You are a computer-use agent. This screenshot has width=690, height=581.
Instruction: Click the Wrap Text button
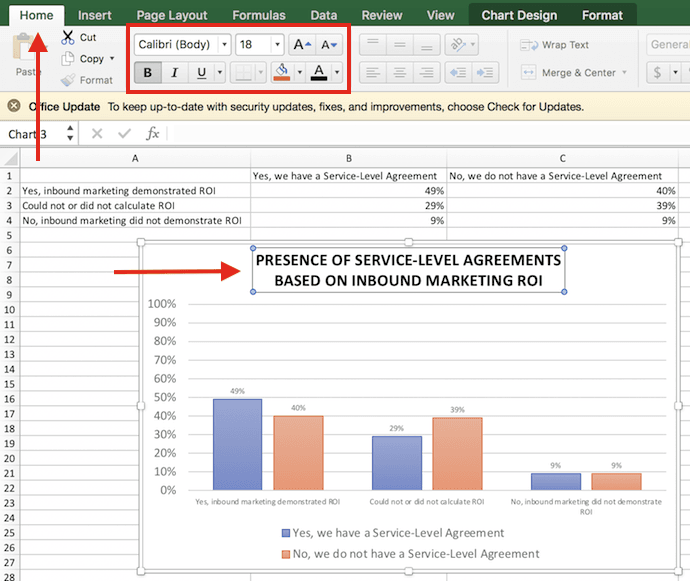coord(555,45)
